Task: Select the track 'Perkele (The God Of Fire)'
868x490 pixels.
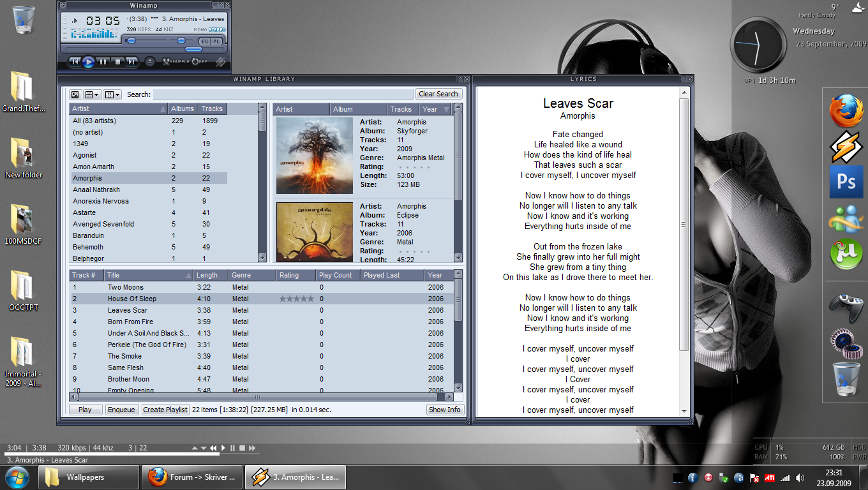Action: click(x=262, y=345)
